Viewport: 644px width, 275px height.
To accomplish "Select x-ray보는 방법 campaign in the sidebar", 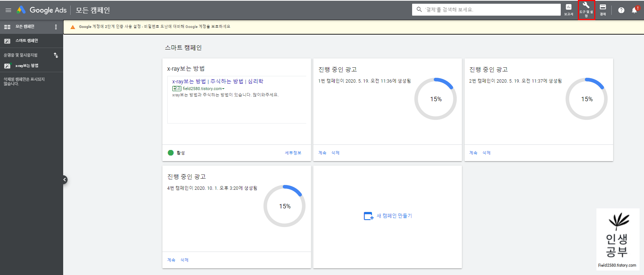I will [x=27, y=65].
